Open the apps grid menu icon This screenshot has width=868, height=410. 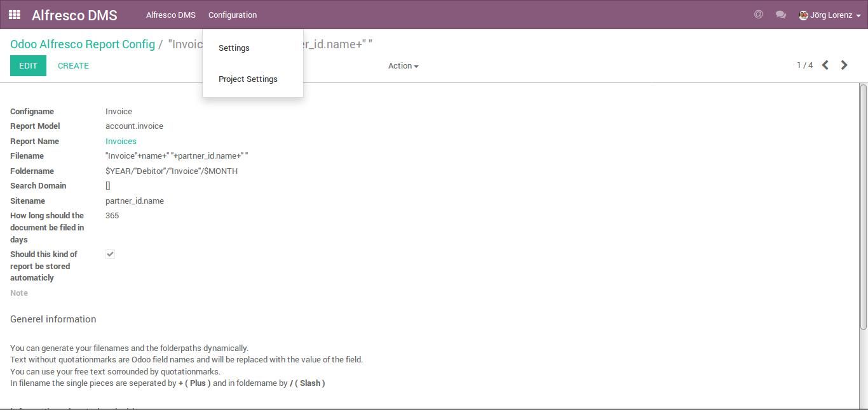coord(15,15)
